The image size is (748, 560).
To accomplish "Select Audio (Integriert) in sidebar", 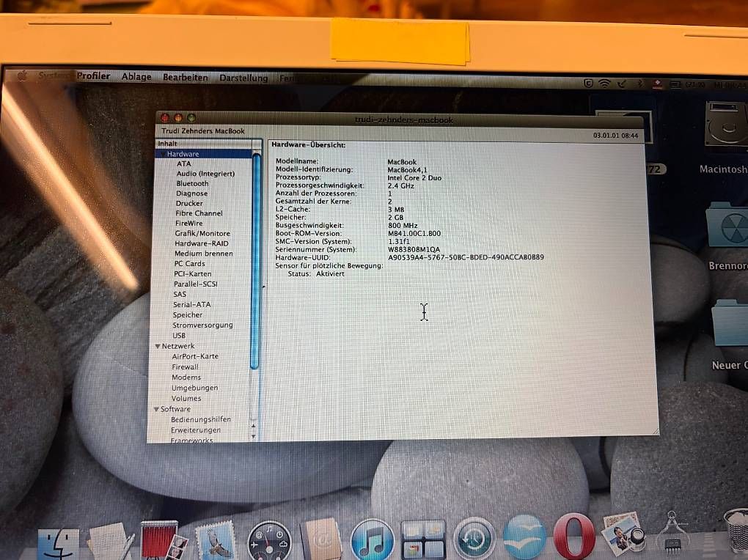I will (x=205, y=174).
